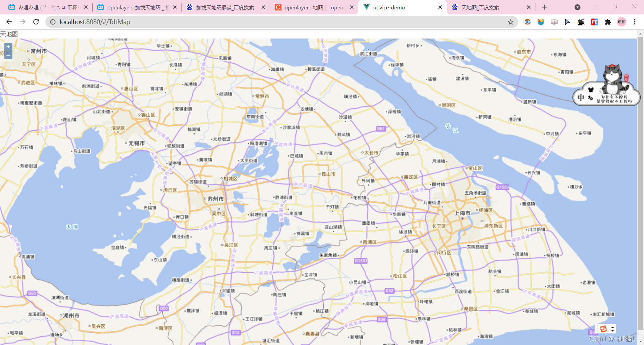
Task: Click the grey translate extension icon
Action: point(554,22)
